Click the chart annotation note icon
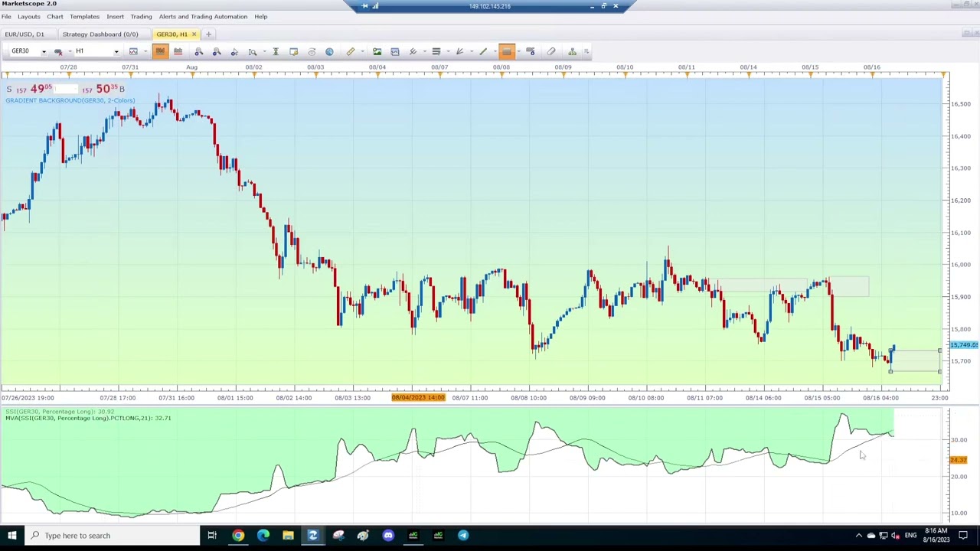 pos(294,52)
